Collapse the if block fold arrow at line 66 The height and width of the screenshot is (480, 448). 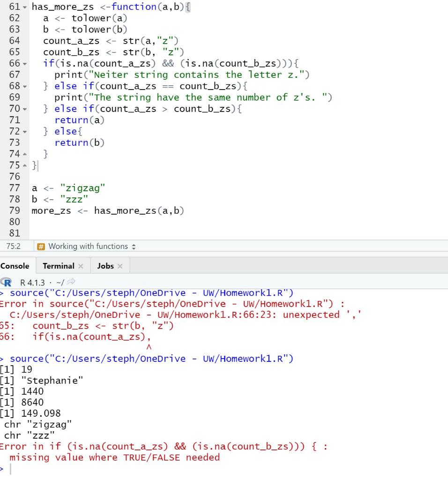point(25,64)
